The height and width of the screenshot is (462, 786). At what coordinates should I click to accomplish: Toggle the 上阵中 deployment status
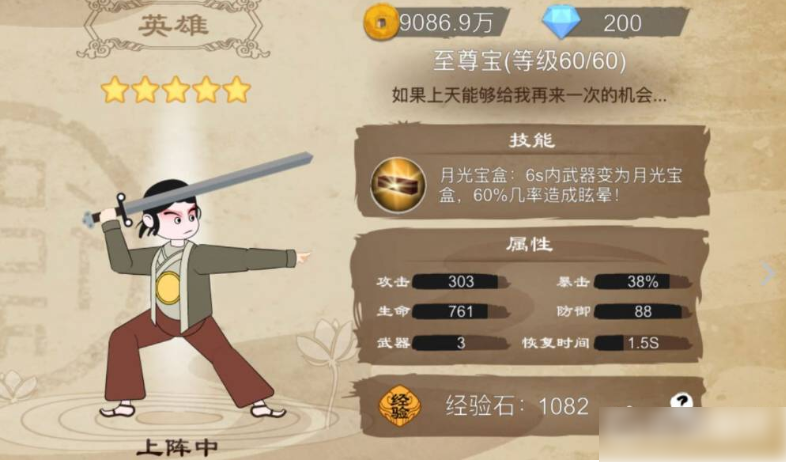click(x=177, y=448)
